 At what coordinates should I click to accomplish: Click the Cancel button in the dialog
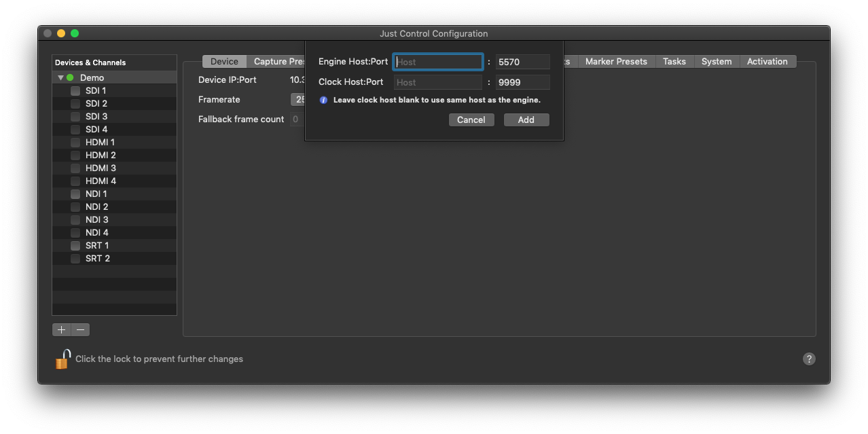(471, 120)
